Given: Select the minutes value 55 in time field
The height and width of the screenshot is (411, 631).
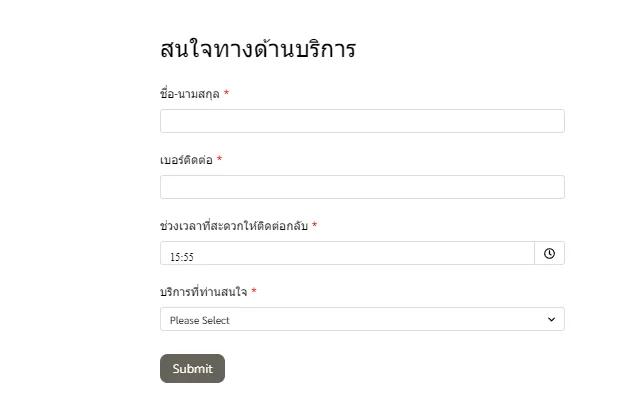Looking at the screenshot, I should [188, 257].
